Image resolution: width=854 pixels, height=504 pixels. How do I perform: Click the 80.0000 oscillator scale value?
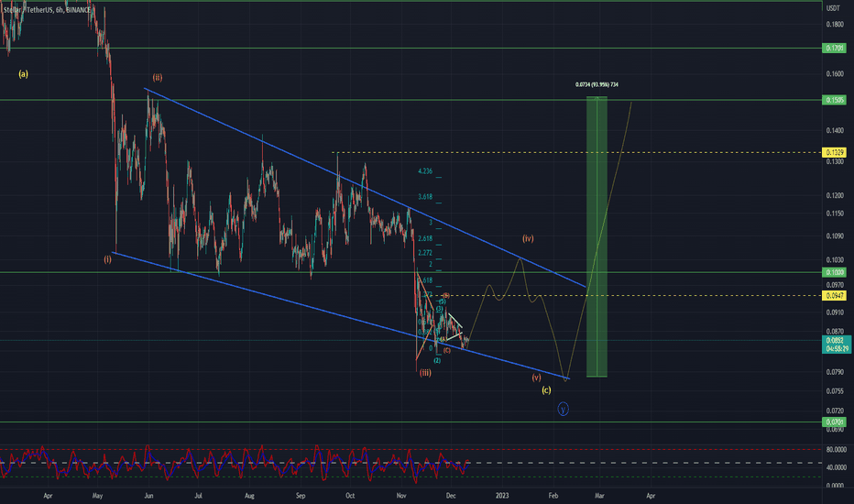tap(836, 450)
